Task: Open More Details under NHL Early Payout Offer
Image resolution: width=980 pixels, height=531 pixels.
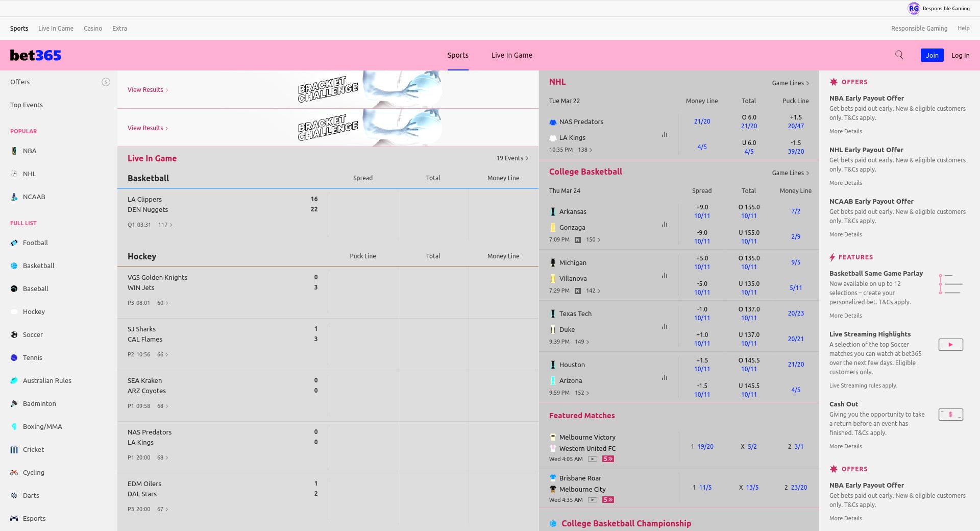Action: point(845,183)
